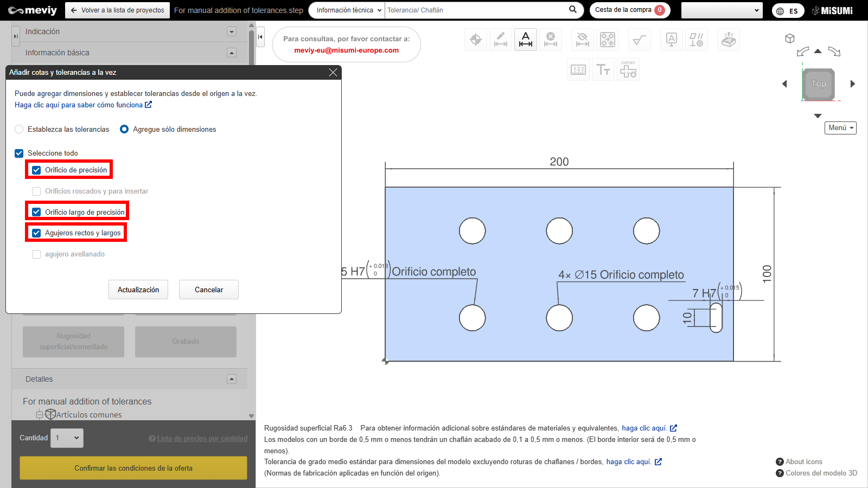Click the edit dimension pencil icon
The width and height of the screenshot is (868, 488).
pyautogui.click(x=501, y=40)
